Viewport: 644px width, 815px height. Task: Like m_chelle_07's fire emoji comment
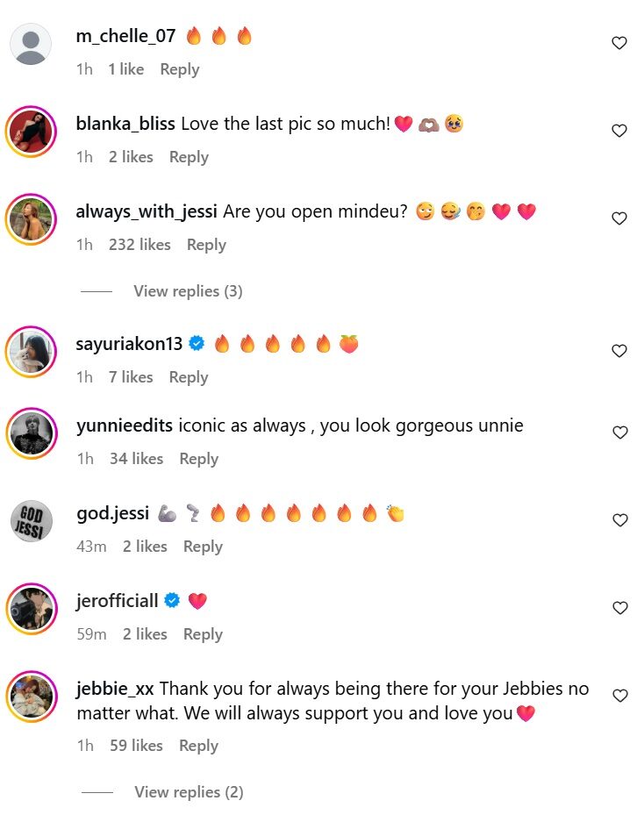coord(619,42)
